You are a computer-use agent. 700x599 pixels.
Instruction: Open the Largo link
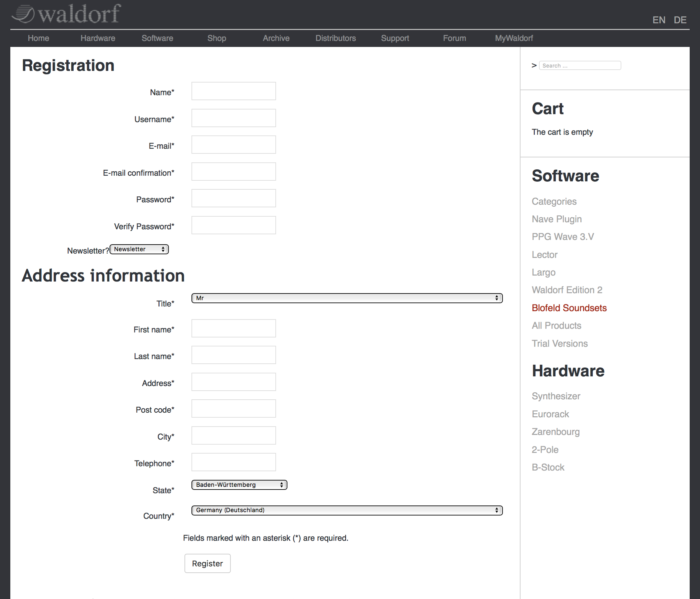(543, 272)
